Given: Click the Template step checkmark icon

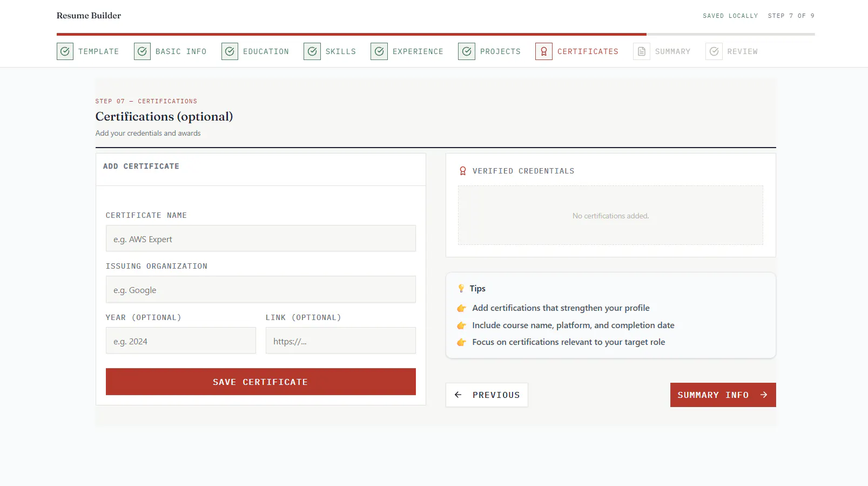Looking at the screenshot, I should click(x=65, y=51).
